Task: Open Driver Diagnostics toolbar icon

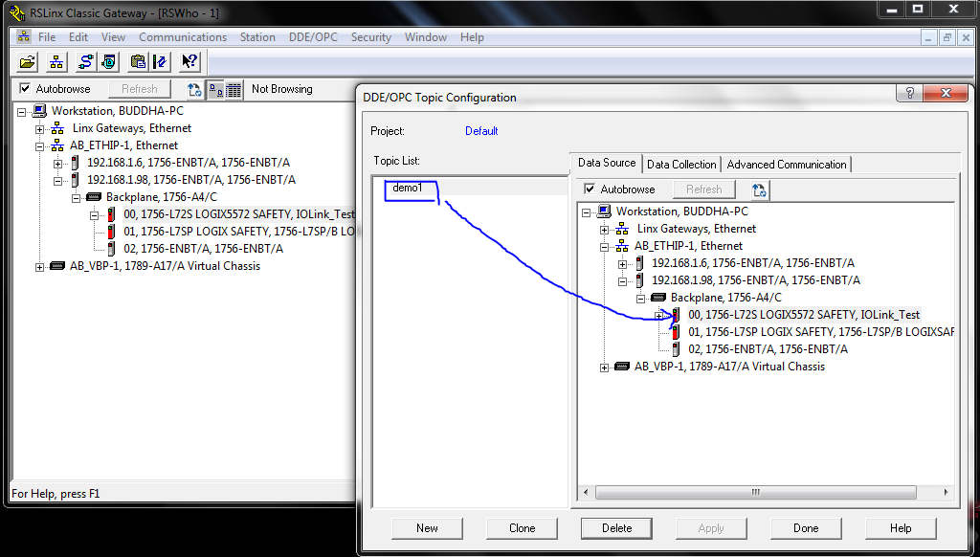Action: click(x=109, y=62)
